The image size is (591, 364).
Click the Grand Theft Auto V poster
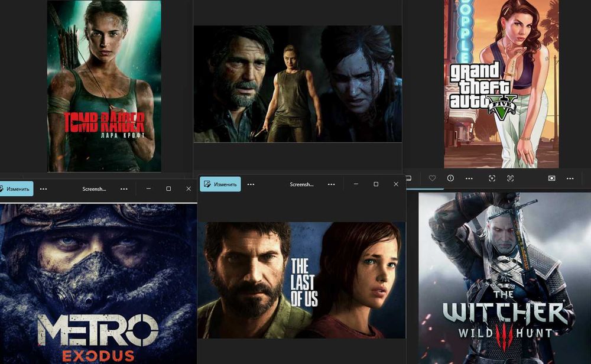click(501, 84)
